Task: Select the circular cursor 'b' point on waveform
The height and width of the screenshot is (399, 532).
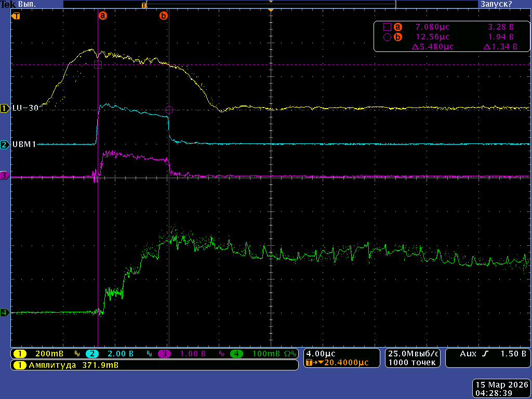Action: [x=169, y=110]
